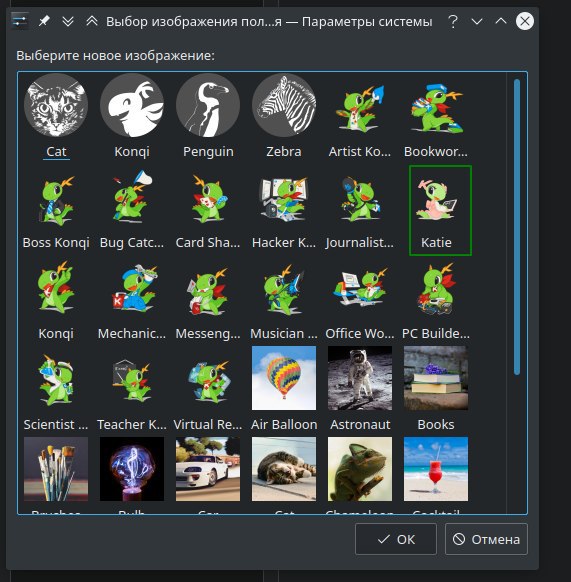Pick the Penguin avatar
Viewport: 571px width, 582px height.
coord(208,105)
